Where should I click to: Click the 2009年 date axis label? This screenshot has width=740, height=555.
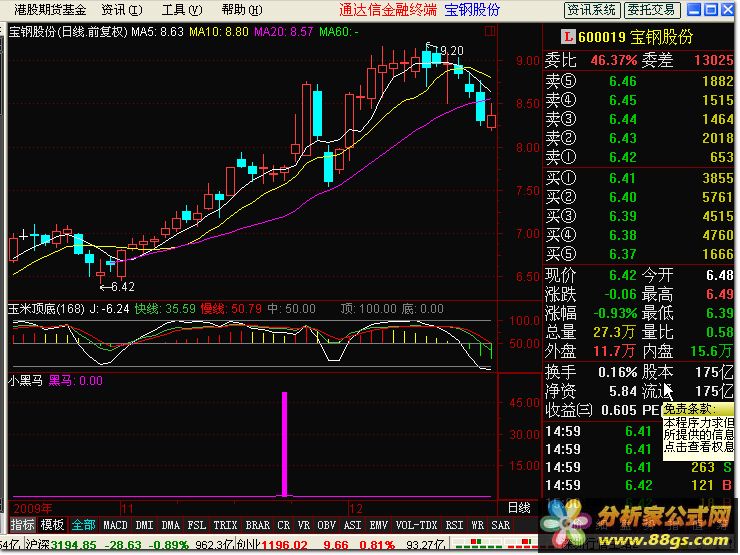coord(33,508)
